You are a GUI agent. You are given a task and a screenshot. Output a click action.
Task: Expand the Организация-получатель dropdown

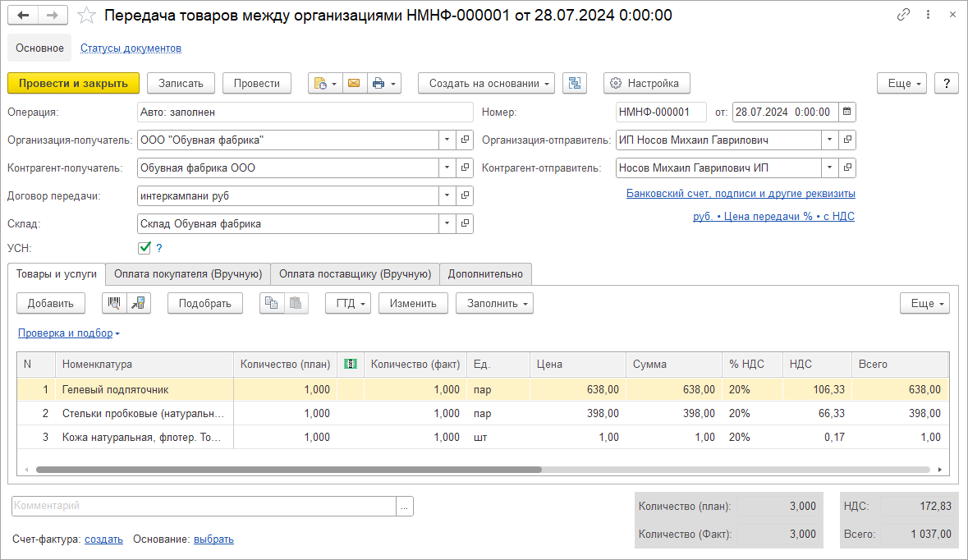(x=447, y=140)
